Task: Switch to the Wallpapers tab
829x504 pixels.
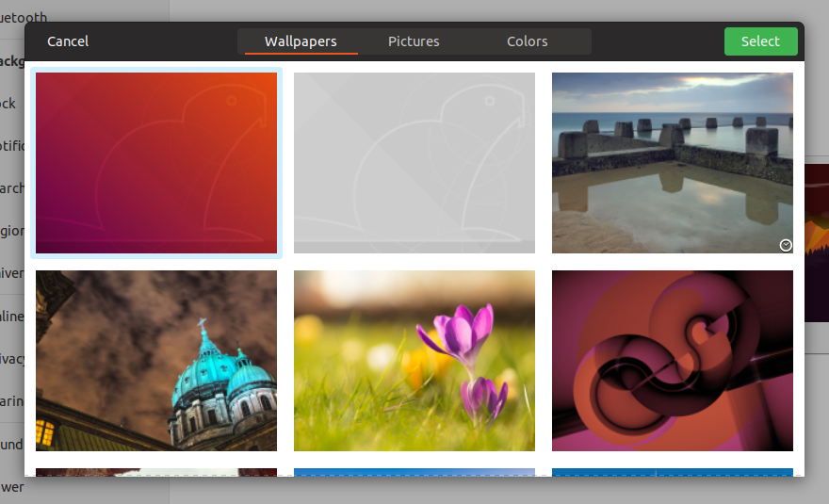Action: click(x=301, y=41)
